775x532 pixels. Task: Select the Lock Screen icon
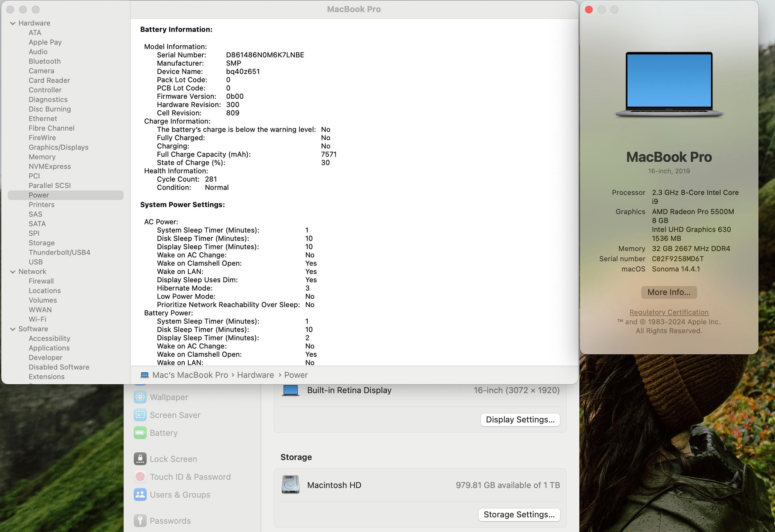pyautogui.click(x=140, y=459)
